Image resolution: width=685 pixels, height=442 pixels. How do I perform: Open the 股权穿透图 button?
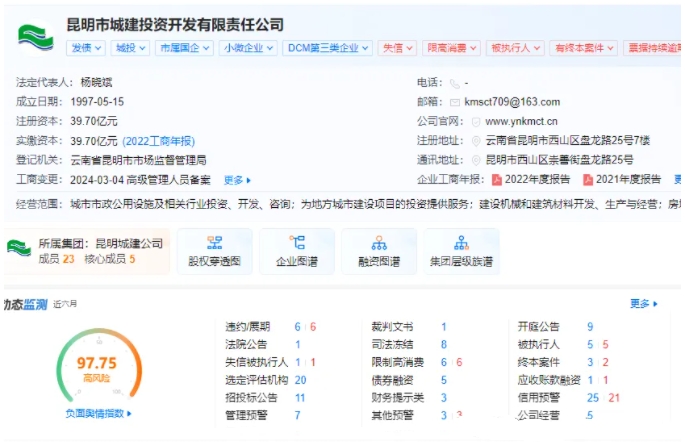[x=214, y=252]
